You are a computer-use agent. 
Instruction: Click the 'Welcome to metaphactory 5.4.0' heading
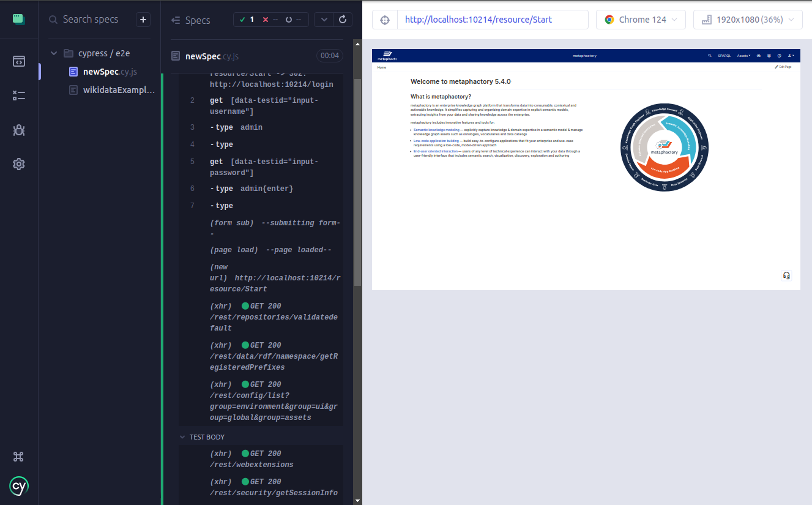coord(460,81)
